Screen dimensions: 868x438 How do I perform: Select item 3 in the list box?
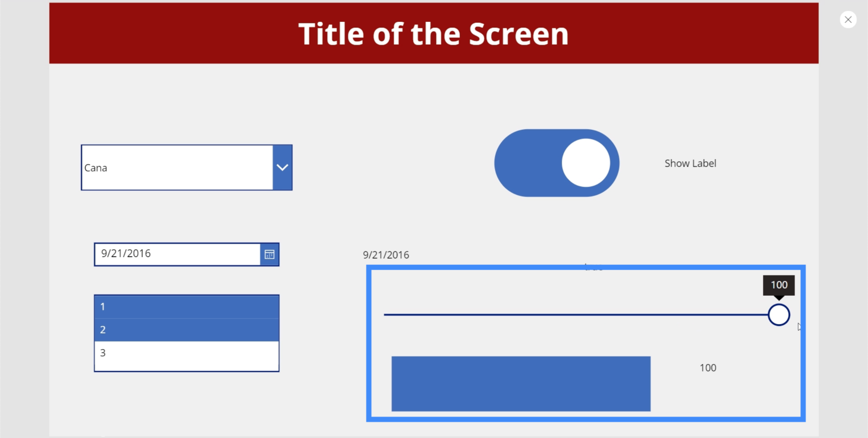click(x=187, y=353)
